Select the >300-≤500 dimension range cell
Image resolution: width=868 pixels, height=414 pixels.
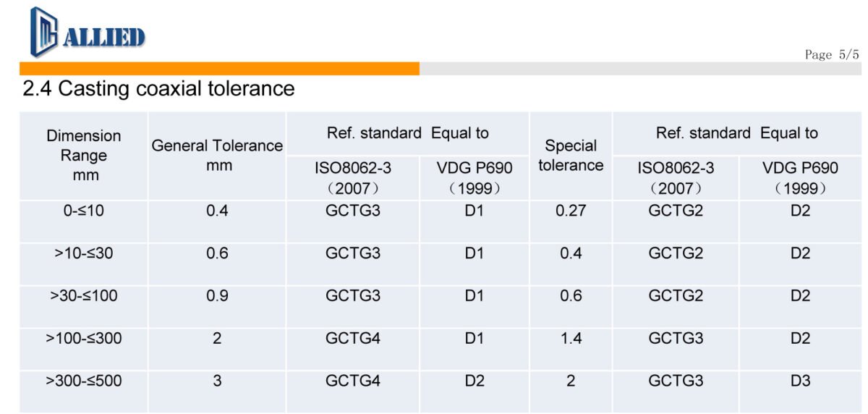[84, 380]
